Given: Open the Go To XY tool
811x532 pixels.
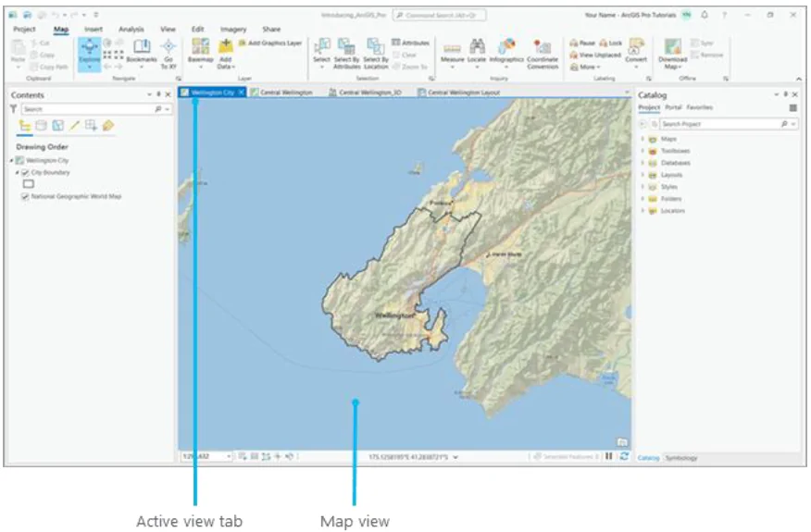Looking at the screenshot, I should (x=168, y=54).
